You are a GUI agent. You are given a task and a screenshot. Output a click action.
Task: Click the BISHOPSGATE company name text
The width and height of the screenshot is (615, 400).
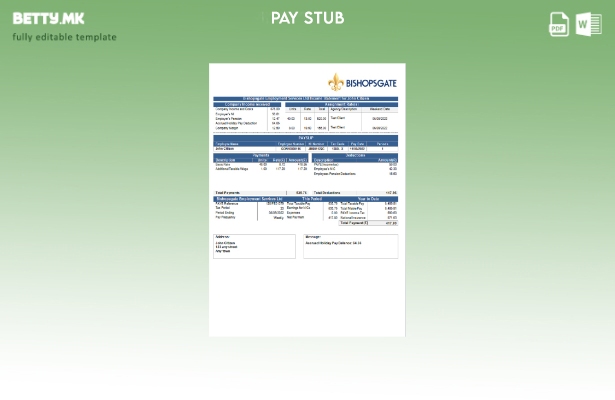pos(371,83)
